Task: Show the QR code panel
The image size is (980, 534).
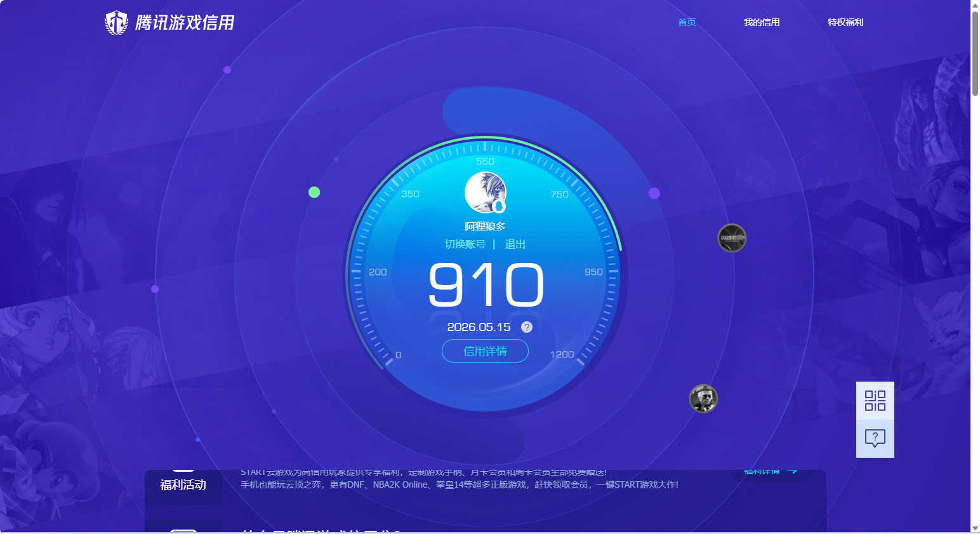Action: (875, 401)
